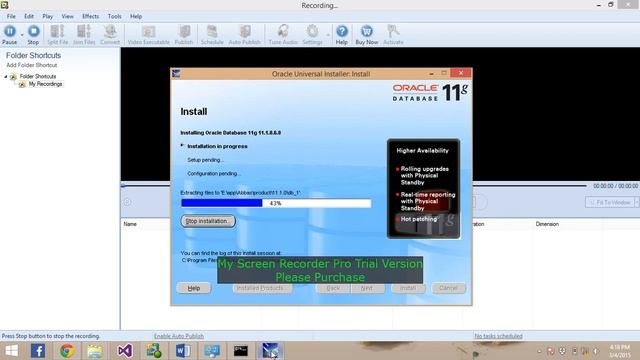Open File Explorer from the taskbar
This screenshot has height=360, width=640.
pyautogui.click(x=95, y=351)
